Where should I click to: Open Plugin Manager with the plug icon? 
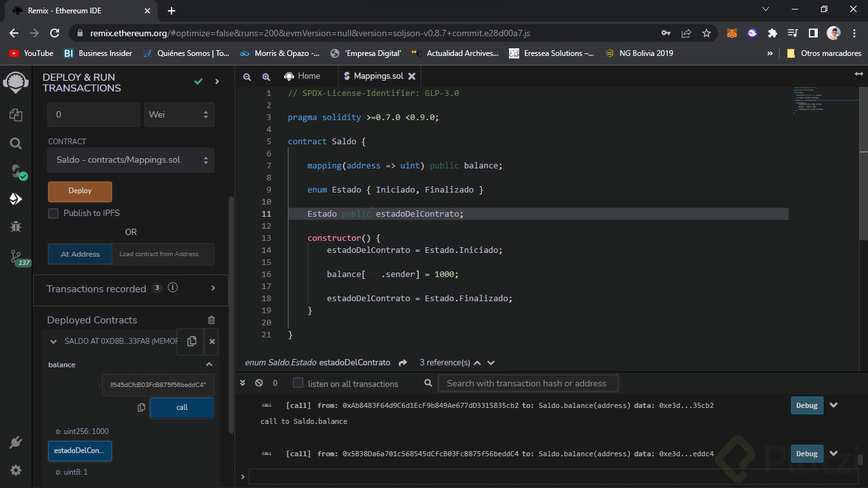click(16, 442)
